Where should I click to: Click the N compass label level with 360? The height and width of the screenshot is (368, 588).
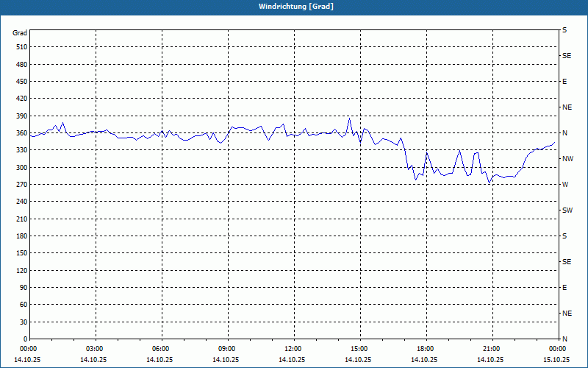[564, 133]
